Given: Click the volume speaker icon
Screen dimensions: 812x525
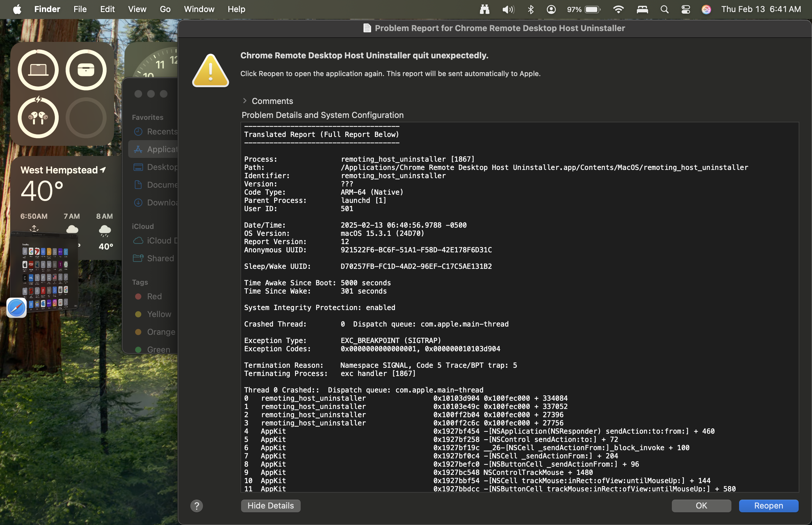Looking at the screenshot, I should click(x=508, y=9).
